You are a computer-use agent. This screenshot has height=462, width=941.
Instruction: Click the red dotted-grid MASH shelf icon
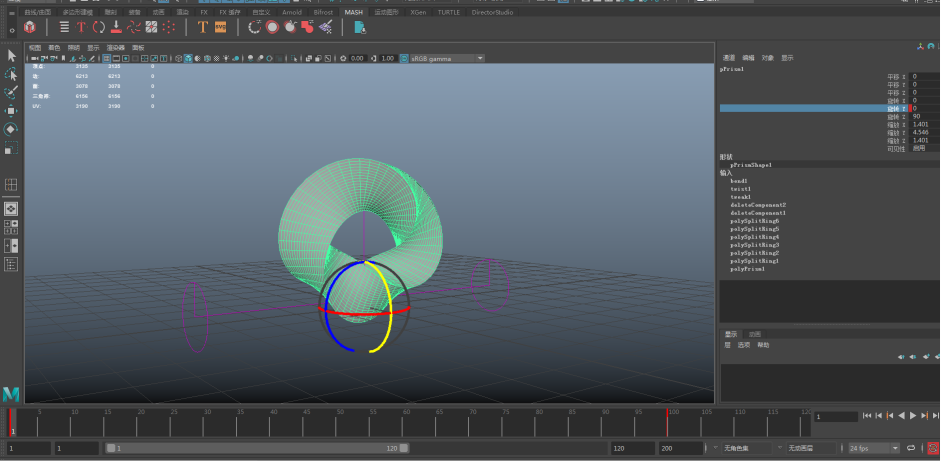[x=169, y=27]
